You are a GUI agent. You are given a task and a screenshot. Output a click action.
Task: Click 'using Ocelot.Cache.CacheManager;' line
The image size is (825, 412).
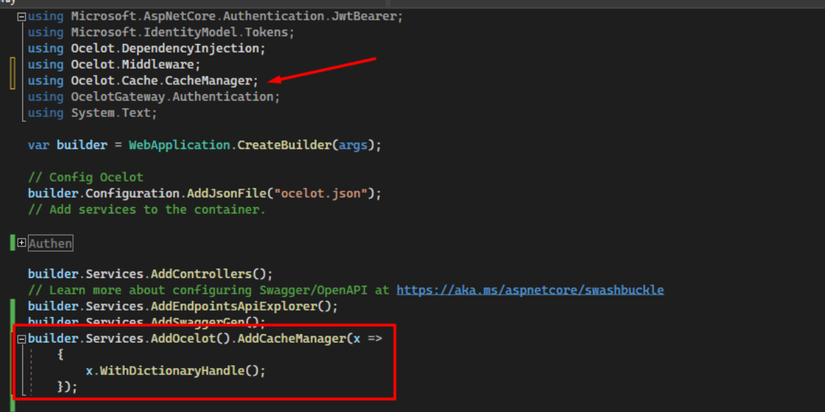(144, 81)
